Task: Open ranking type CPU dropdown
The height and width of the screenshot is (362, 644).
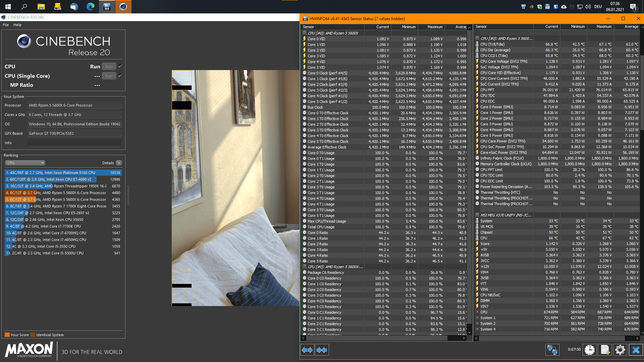Action: pyautogui.click(x=25, y=163)
